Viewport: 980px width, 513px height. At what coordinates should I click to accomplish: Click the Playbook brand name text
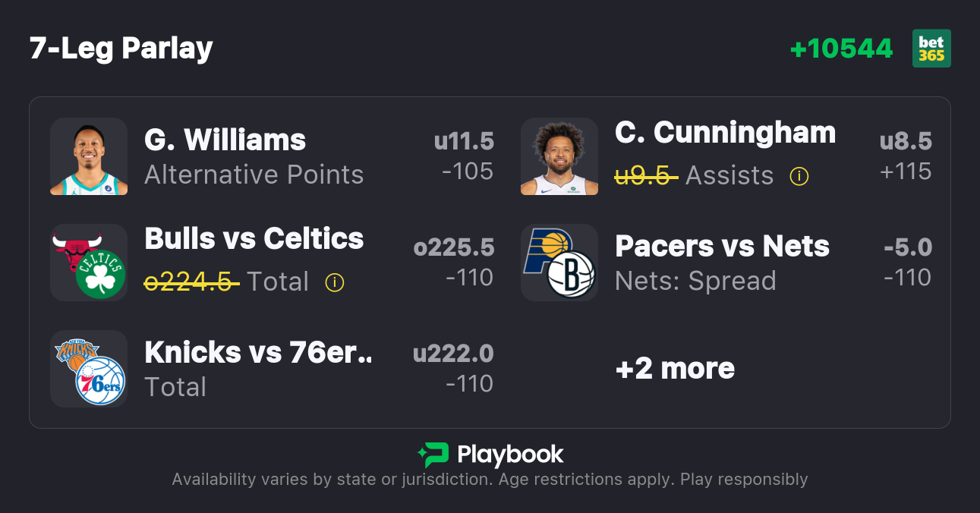click(x=510, y=455)
